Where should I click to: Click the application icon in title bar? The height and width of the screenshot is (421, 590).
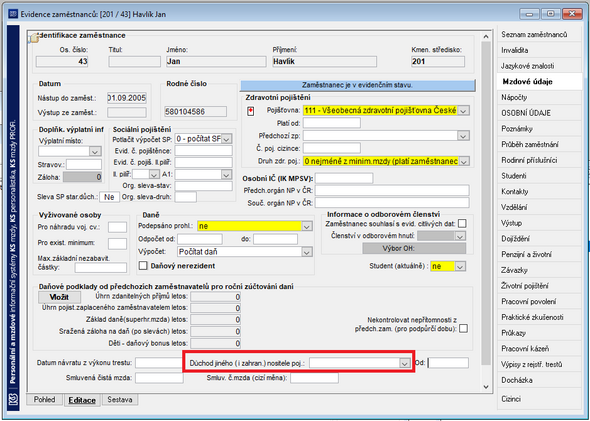(x=13, y=14)
